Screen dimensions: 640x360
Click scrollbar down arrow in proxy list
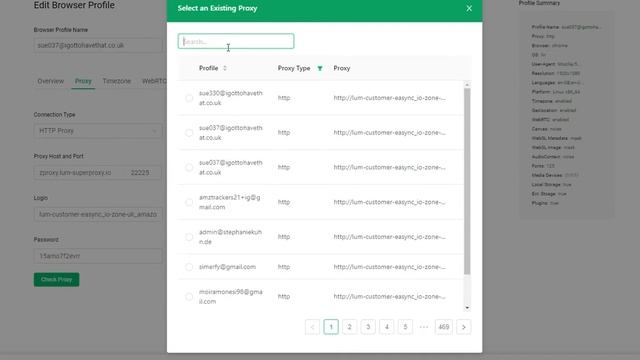tap(467, 308)
